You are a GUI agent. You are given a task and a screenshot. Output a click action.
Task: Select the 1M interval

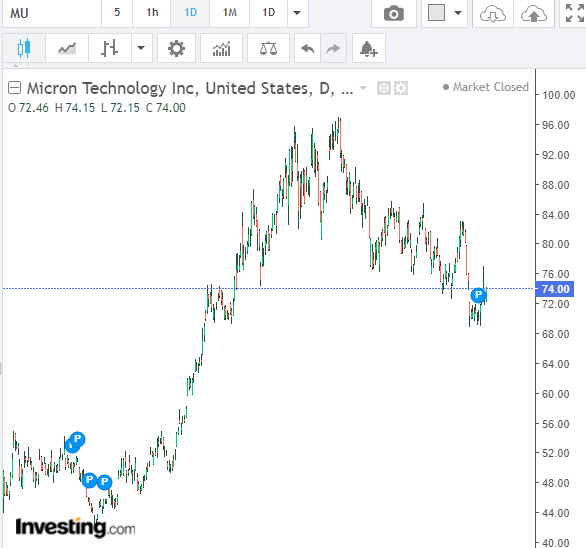pyautogui.click(x=229, y=13)
